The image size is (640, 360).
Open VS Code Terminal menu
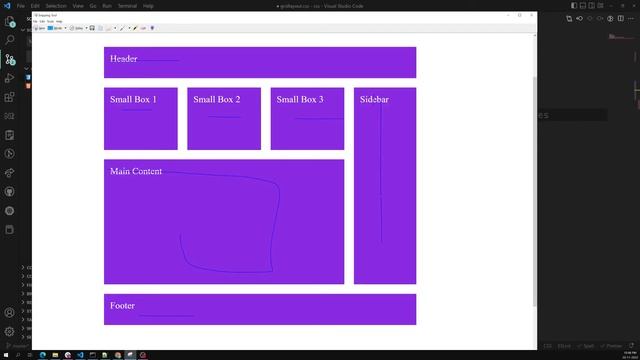[x=127, y=6]
